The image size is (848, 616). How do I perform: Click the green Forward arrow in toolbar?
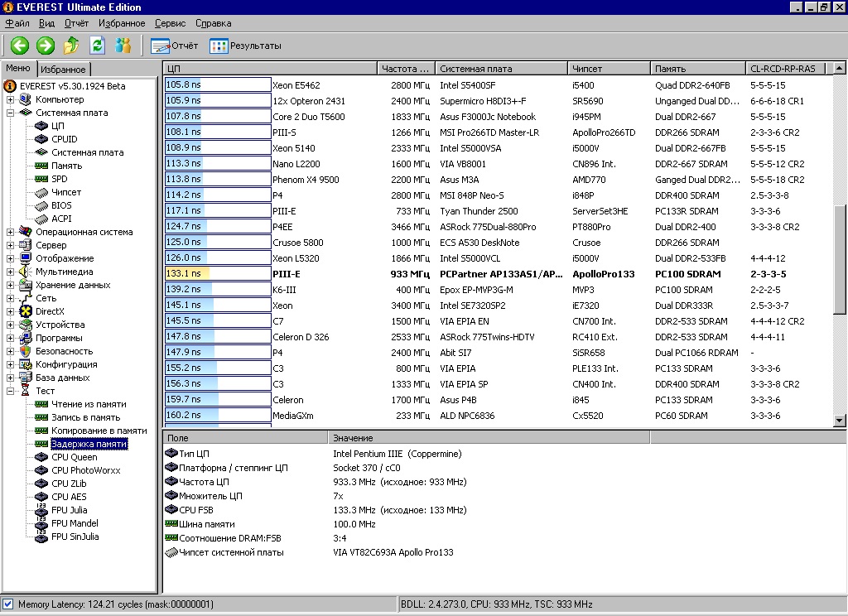coord(46,46)
